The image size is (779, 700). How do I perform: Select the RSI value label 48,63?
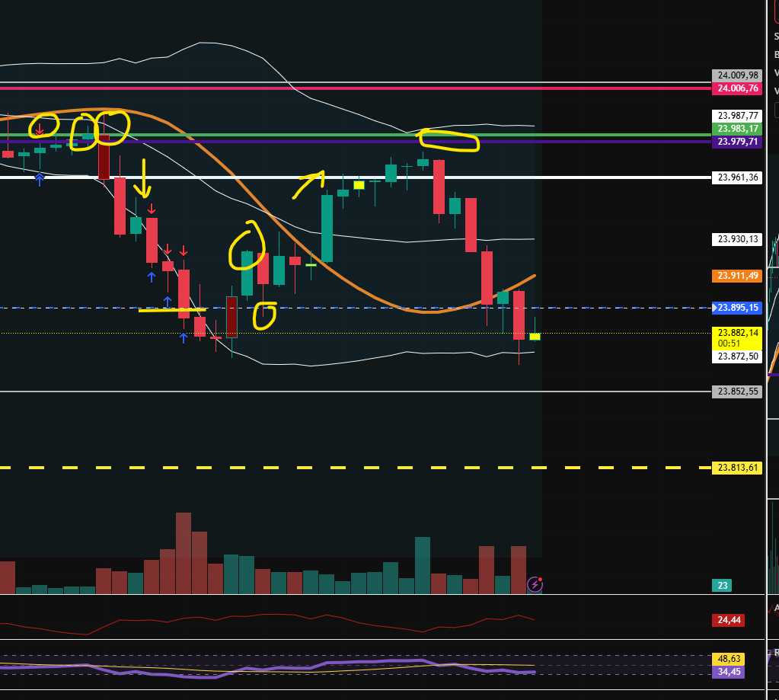click(729, 657)
